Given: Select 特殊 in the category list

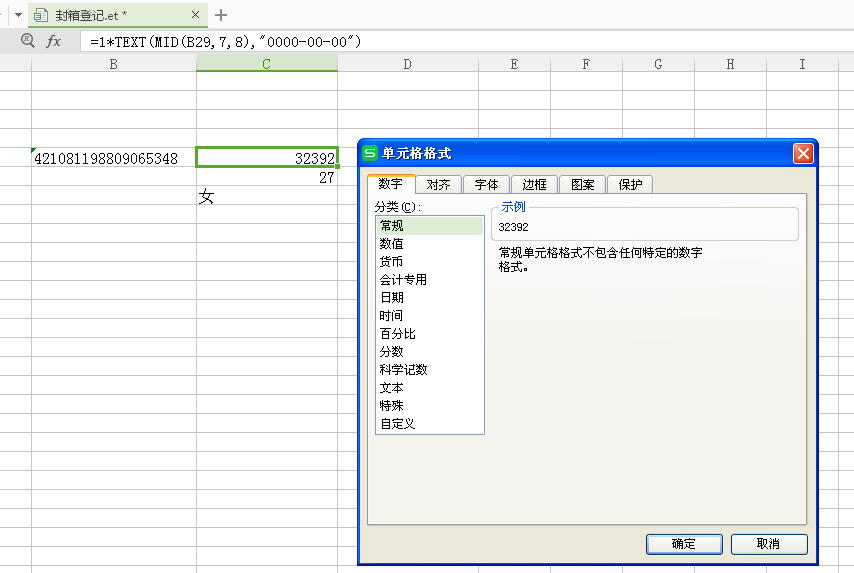Looking at the screenshot, I should pyautogui.click(x=430, y=405).
